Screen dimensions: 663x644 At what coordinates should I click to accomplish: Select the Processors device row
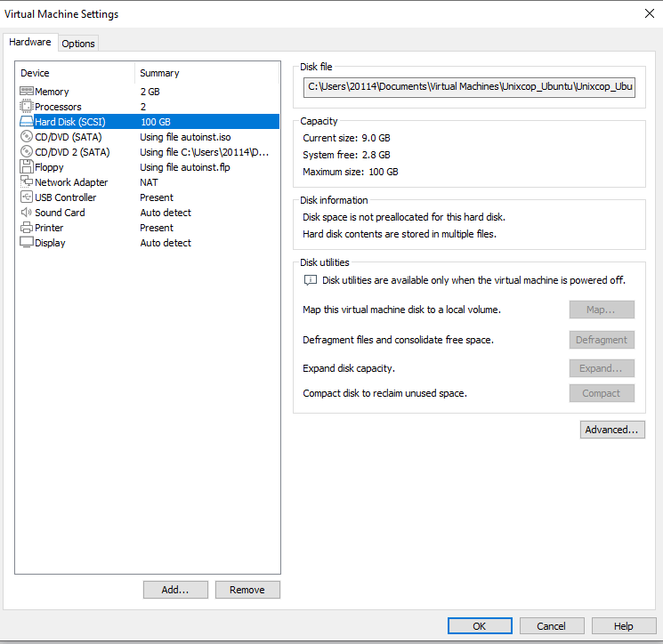tap(149, 107)
